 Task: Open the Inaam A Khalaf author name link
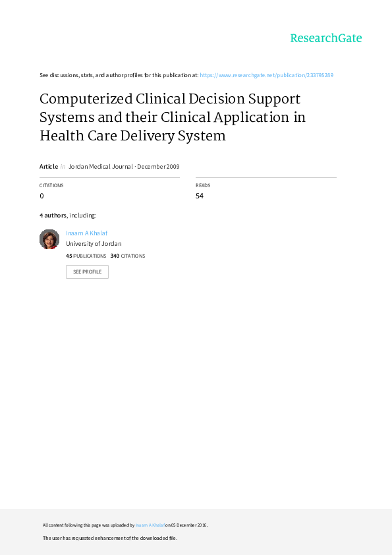87,233
